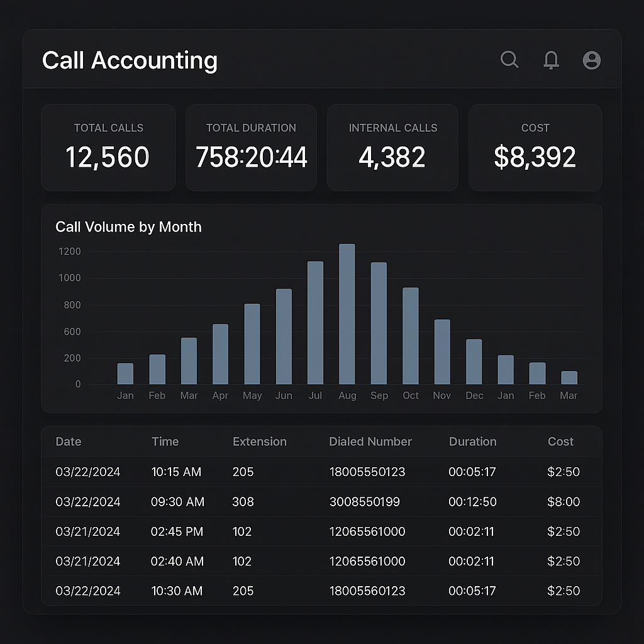Click the Total Duration card showing 758:20:44
644x644 pixels.
coord(251,147)
